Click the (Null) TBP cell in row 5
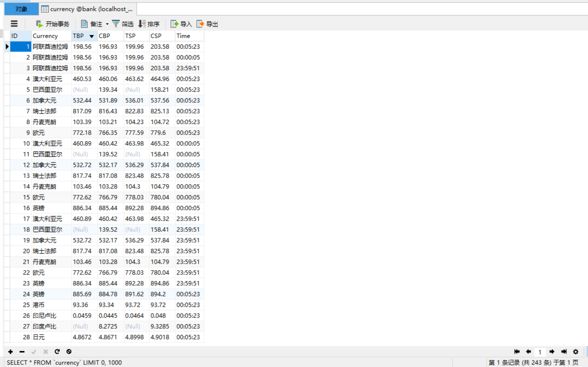Screen dimensions: 588x367 pos(84,90)
